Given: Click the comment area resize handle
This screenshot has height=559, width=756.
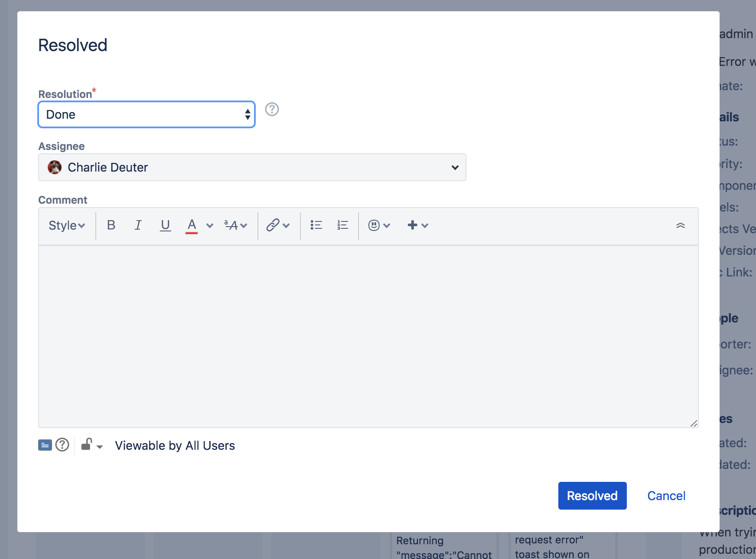Looking at the screenshot, I should tap(694, 423).
